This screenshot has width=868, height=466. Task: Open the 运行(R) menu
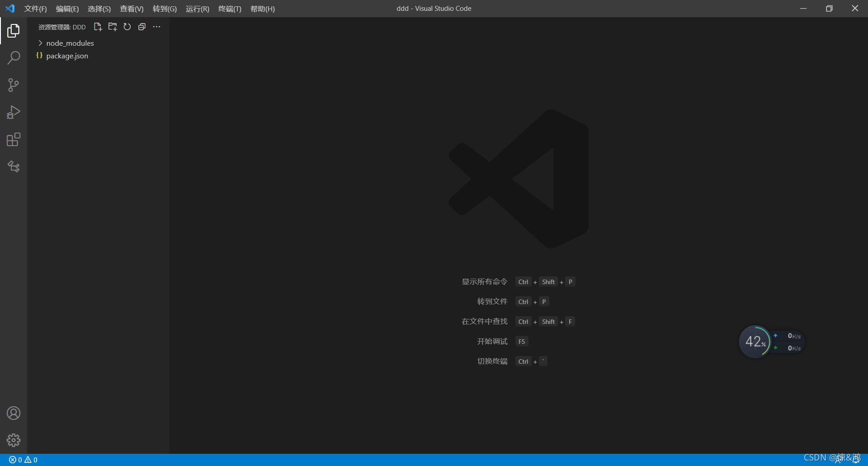click(198, 9)
